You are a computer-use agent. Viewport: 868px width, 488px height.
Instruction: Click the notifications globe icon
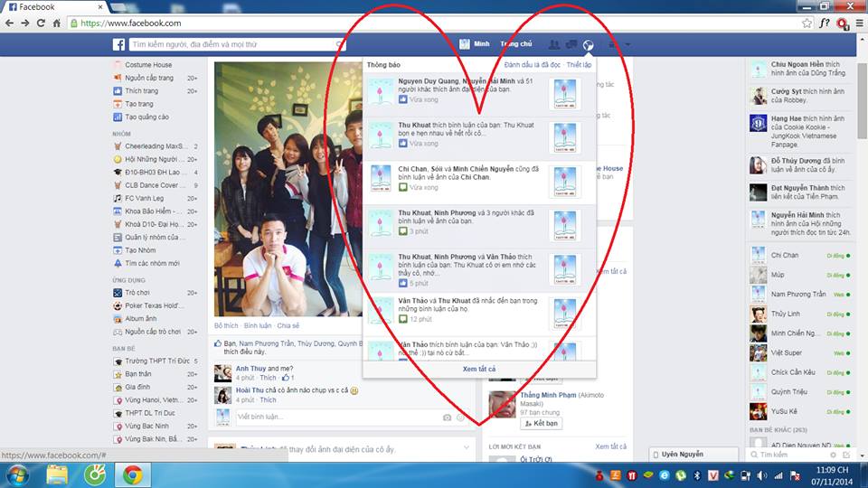click(588, 45)
